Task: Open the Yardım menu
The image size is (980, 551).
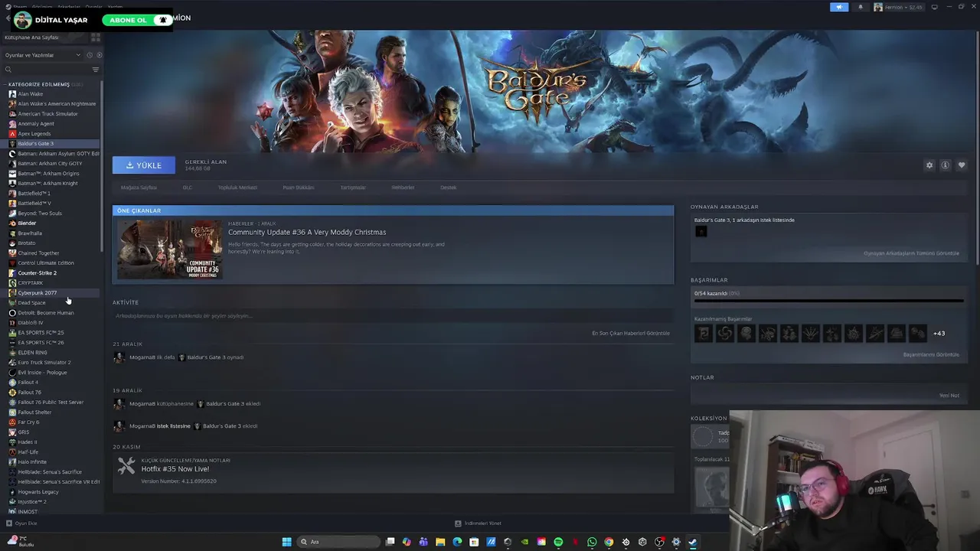Action: coord(115,7)
